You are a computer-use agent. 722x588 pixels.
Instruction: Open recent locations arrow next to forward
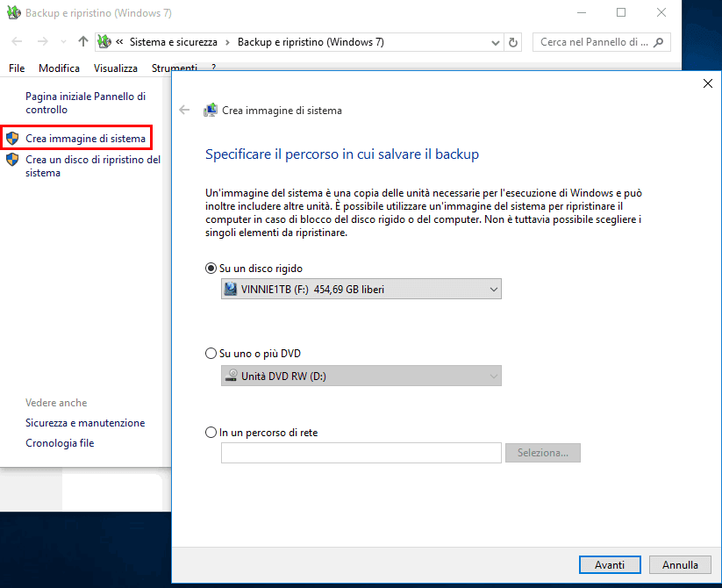point(63,42)
